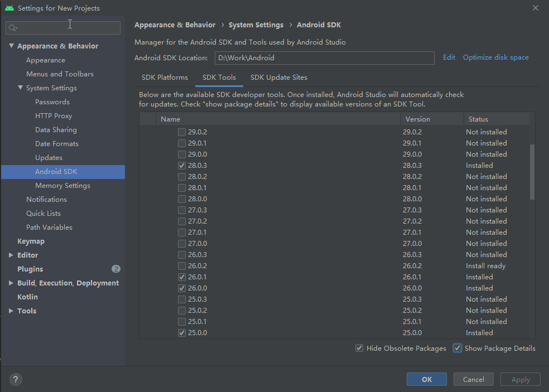Select Quick Lists settings
Viewport: 549px width, 392px height.
click(44, 214)
